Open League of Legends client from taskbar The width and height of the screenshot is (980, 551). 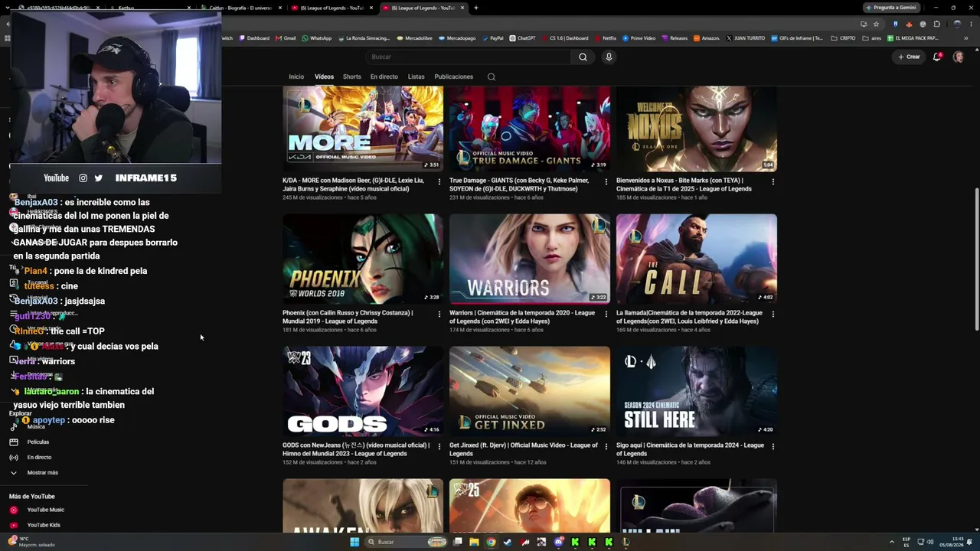(626, 542)
